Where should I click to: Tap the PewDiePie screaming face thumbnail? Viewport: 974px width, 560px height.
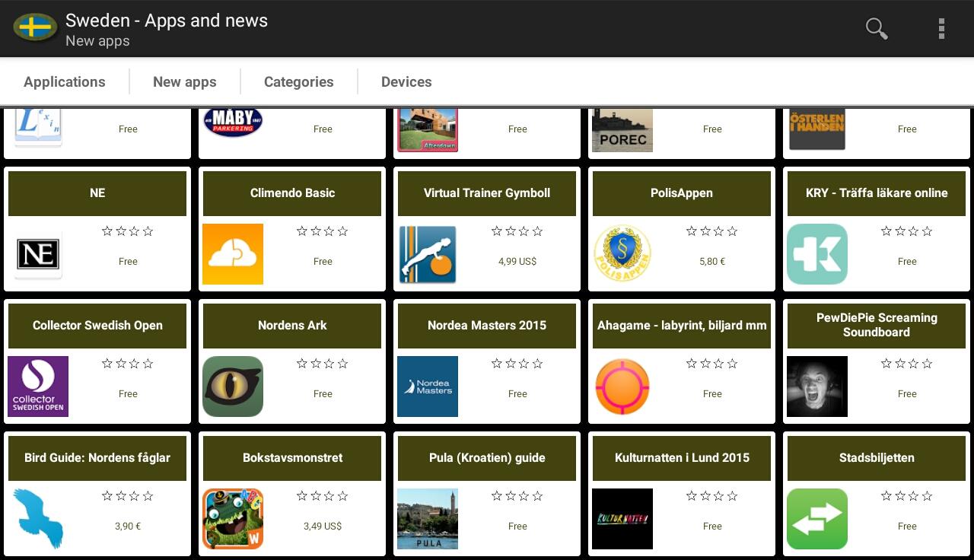[x=817, y=387]
